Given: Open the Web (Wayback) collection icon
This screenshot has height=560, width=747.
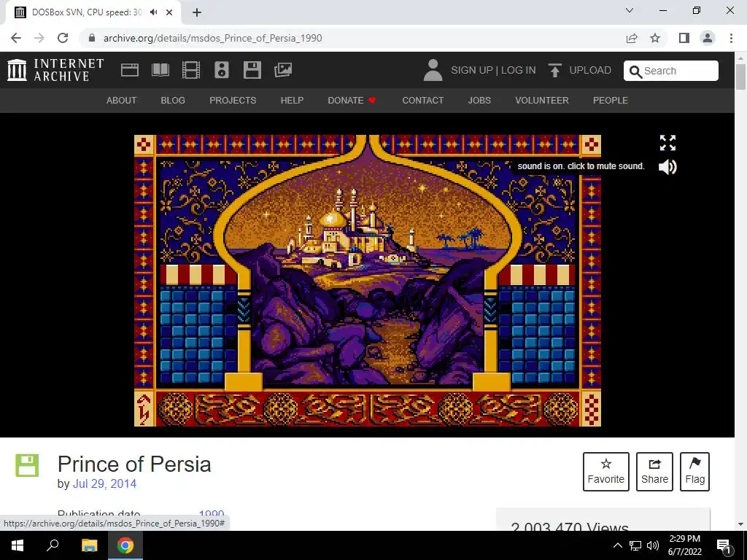Looking at the screenshot, I should tap(130, 70).
